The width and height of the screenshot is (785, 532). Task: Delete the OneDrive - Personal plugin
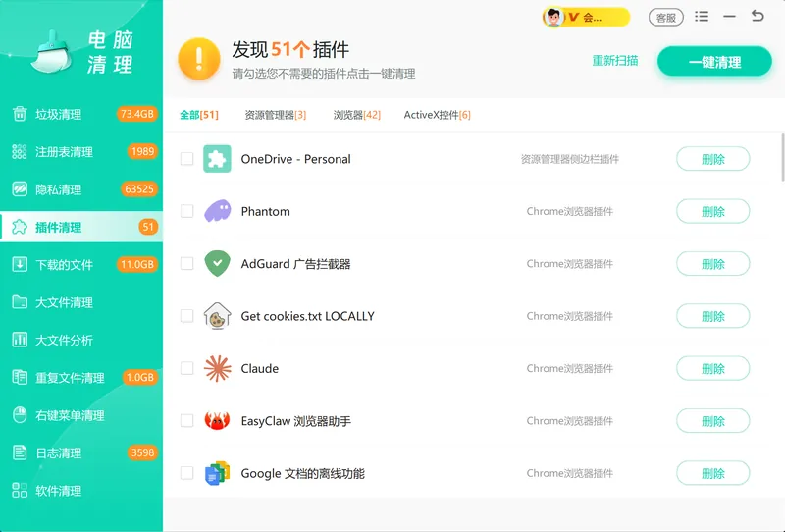713,159
